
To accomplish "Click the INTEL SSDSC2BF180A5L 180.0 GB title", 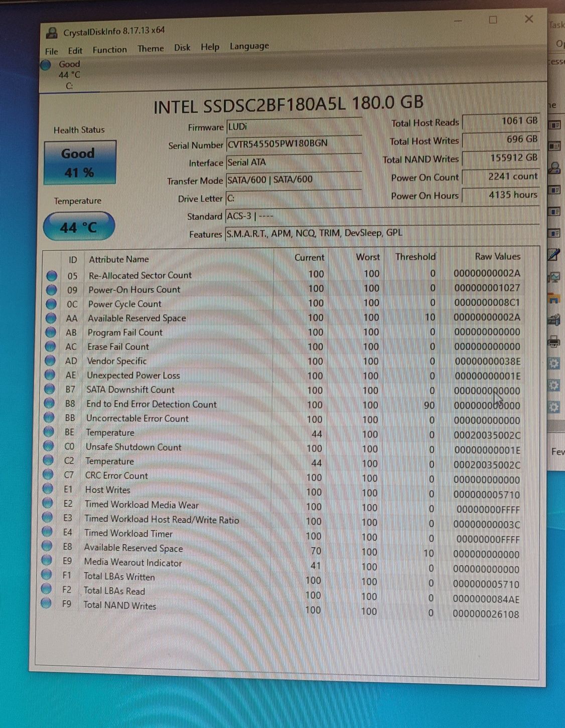I will coord(288,105).
